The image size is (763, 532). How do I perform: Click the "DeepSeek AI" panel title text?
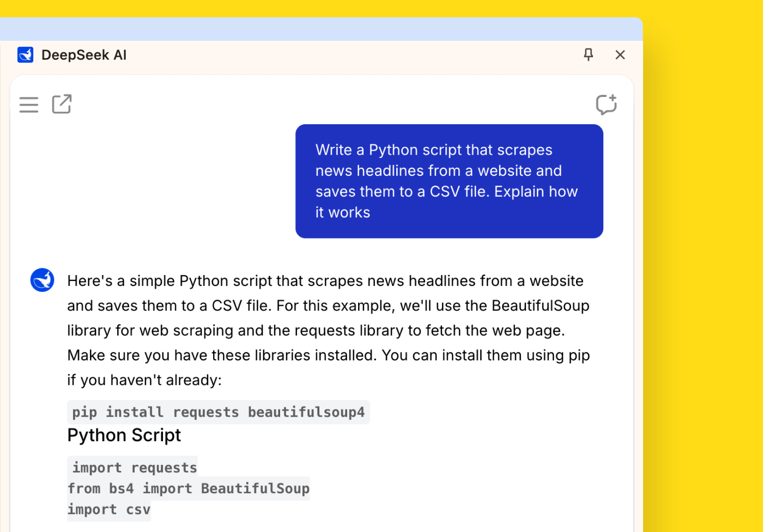point(84,55)
